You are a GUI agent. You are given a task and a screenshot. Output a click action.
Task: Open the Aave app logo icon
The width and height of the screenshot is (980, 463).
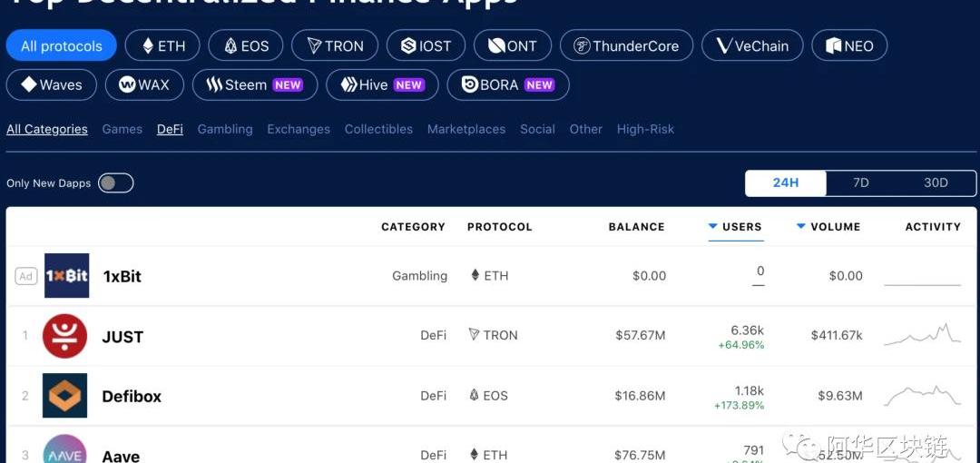(x=65, y=450)
